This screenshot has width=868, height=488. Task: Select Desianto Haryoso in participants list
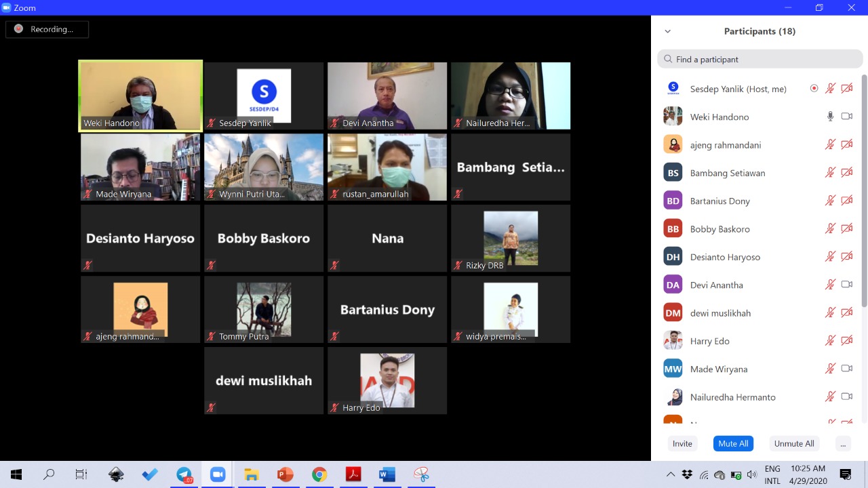(x=725, y=257)
